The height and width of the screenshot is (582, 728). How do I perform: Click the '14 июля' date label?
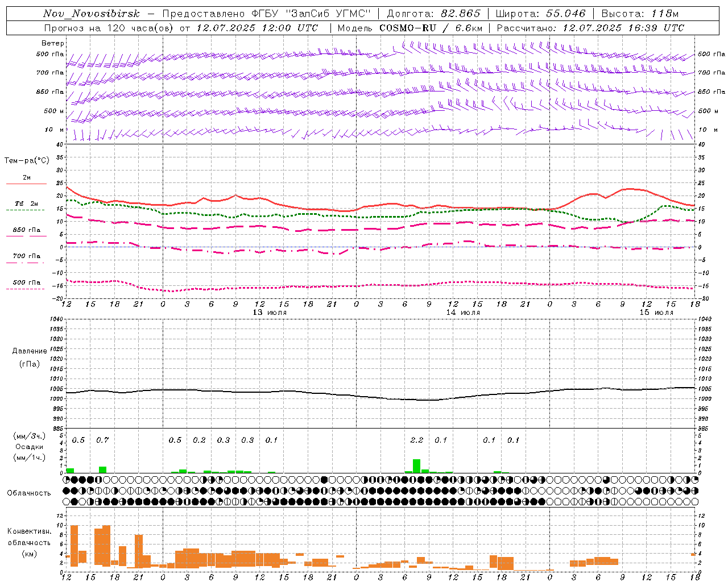pyautogui.click(x=463, y=313)
